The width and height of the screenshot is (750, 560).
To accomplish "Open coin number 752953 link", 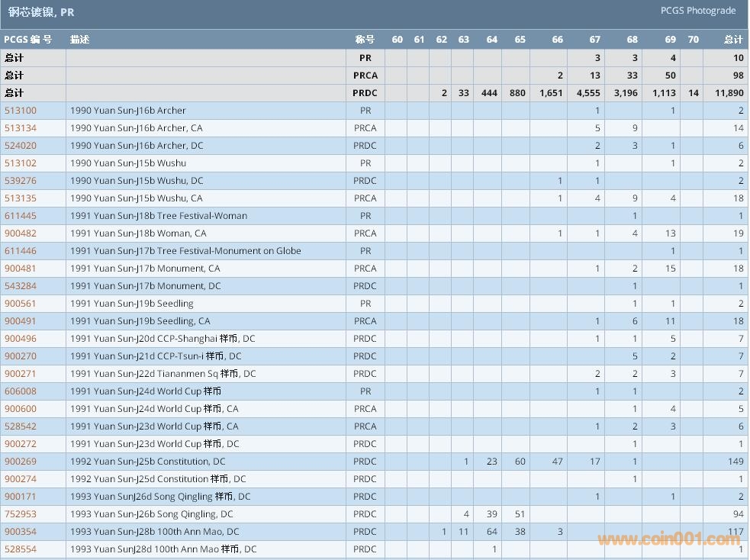I will click(21, 514).
